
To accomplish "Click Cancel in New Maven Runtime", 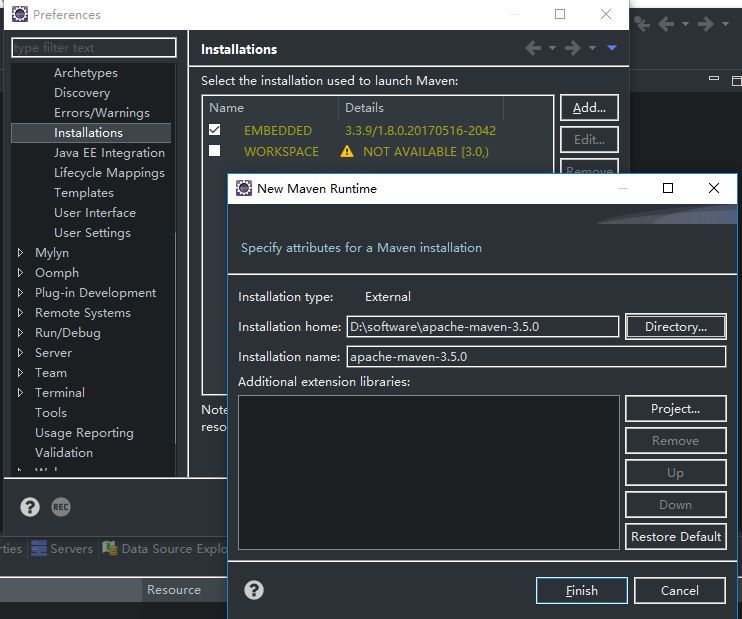I will (x=680, y=591).
